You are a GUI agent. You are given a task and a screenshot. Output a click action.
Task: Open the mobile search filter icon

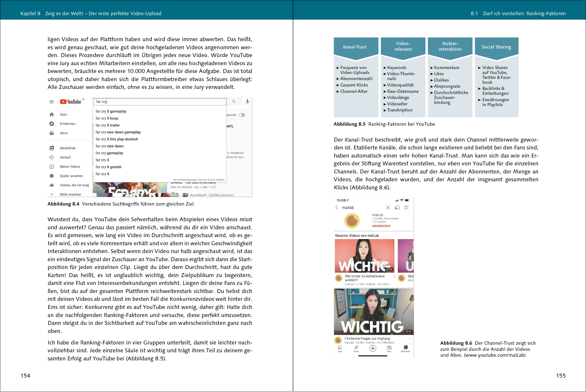407,208
